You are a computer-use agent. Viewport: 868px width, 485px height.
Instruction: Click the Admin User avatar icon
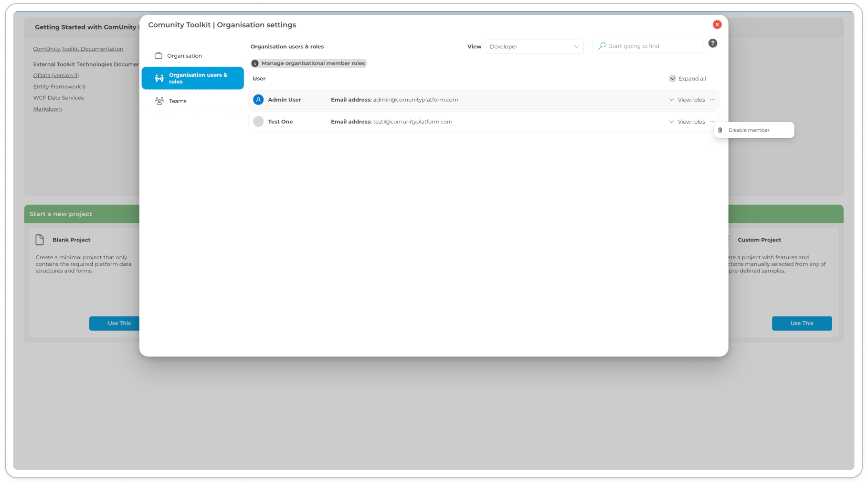[258, 100]
